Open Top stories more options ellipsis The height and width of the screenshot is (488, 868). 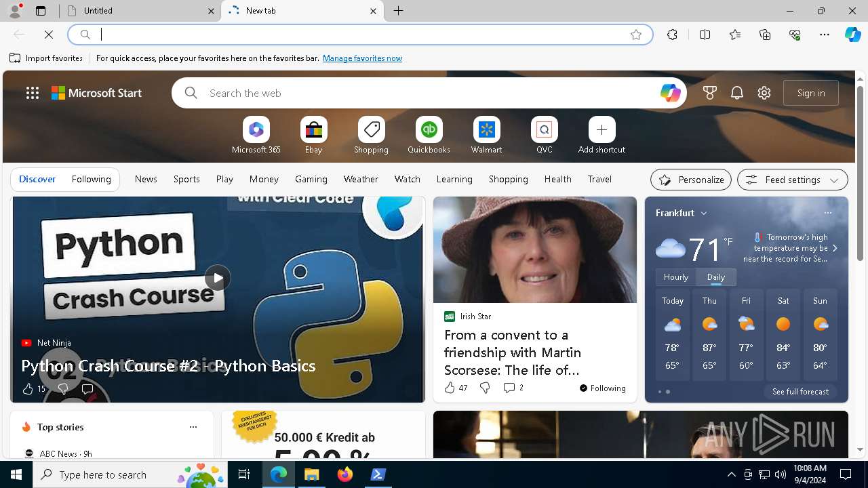click(193, 427)
